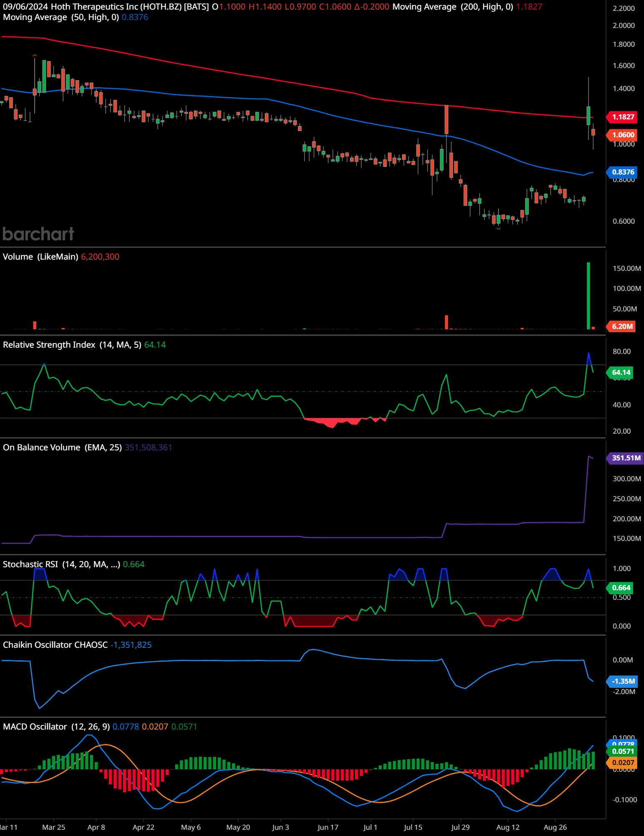
Task: Click the MACD line value 0.0778 in header
Action: (126, 727)
